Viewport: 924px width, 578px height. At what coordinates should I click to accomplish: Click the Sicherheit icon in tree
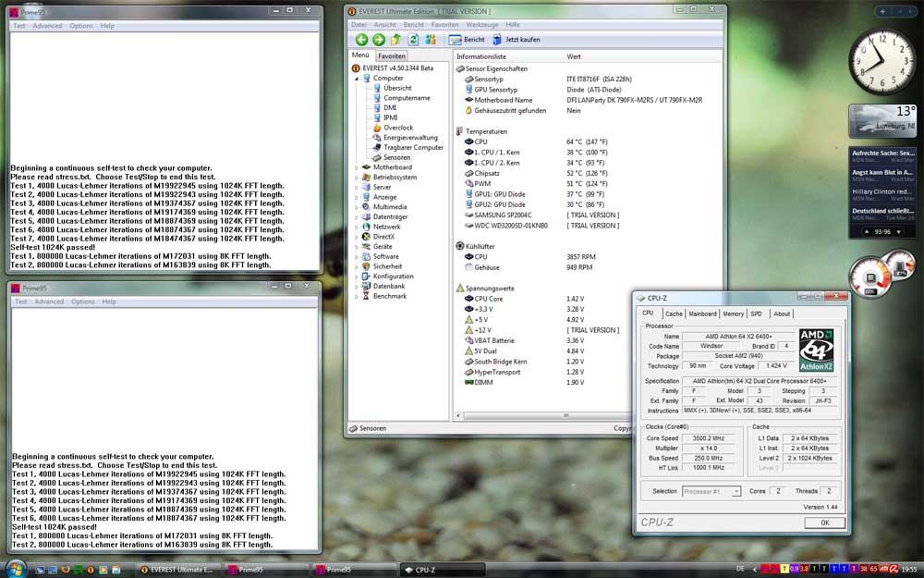pyautogui.click(x=366, y=266)
